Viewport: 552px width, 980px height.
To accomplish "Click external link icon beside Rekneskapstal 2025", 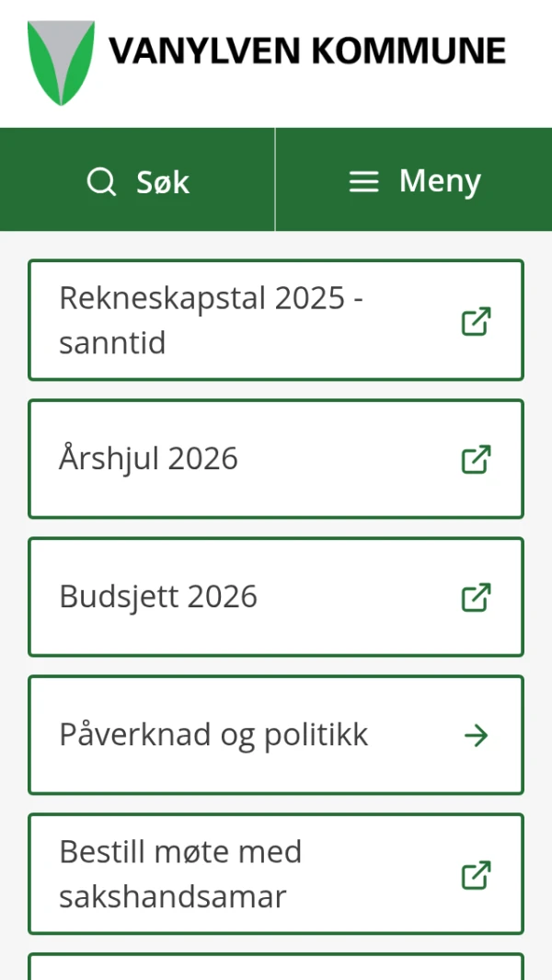I will [476, 321].
